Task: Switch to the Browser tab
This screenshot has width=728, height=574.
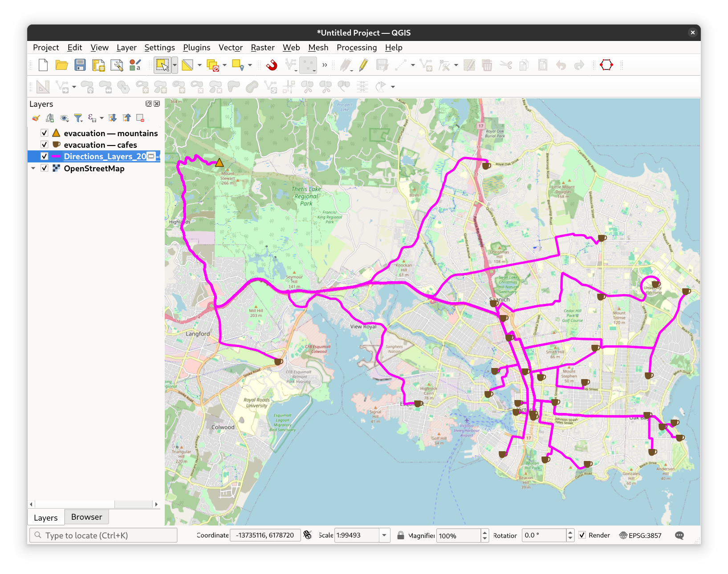Action: pos(86,517)
